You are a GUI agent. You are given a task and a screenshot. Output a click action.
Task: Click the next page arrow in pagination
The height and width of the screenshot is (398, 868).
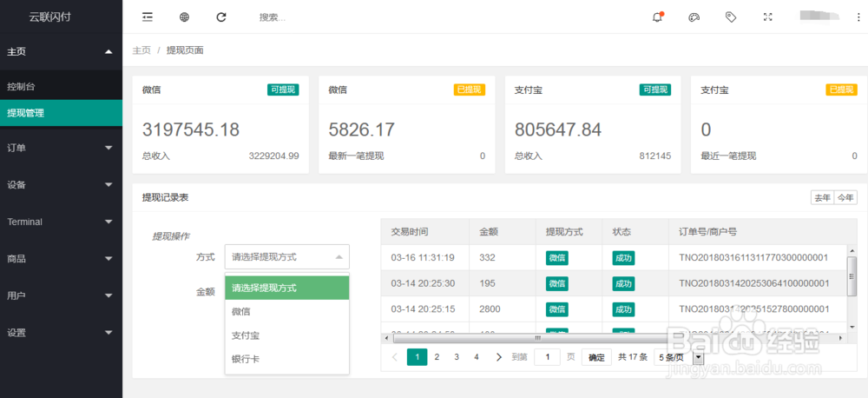click(499, 357)
